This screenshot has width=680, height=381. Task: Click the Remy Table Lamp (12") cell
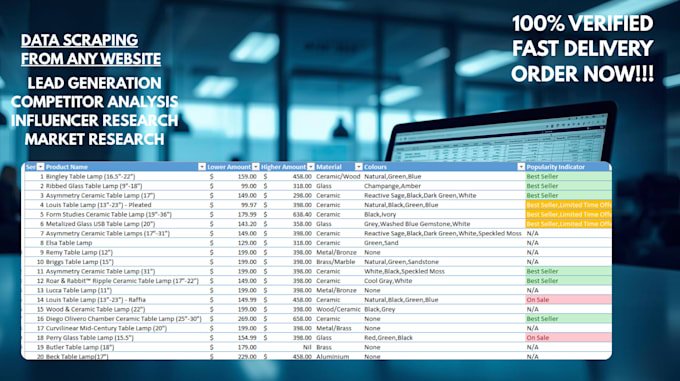[125, 252]
